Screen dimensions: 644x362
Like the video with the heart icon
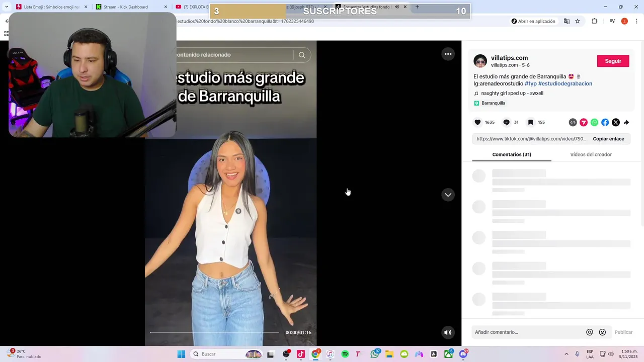click(x=477, y=122)
